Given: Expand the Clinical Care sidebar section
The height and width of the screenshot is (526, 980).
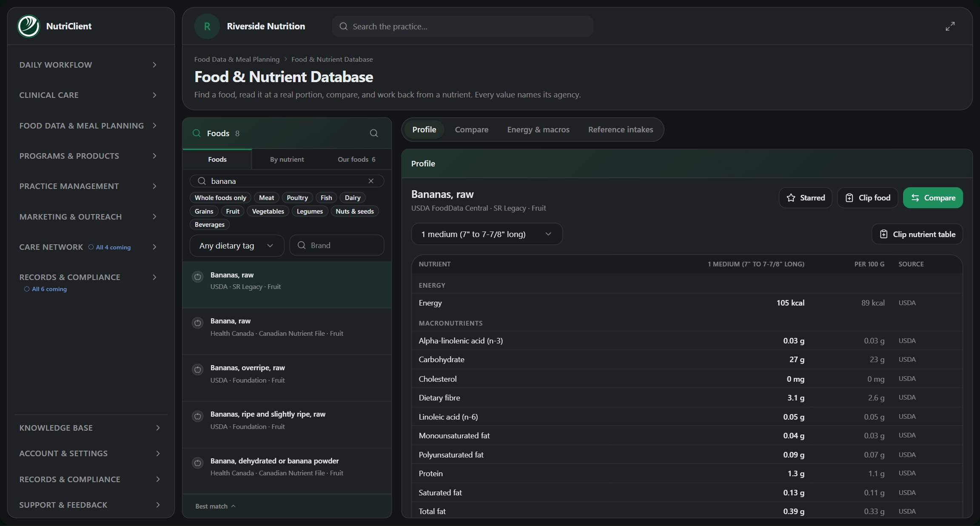Looking at the screenshot, I should tap(88, 95).
